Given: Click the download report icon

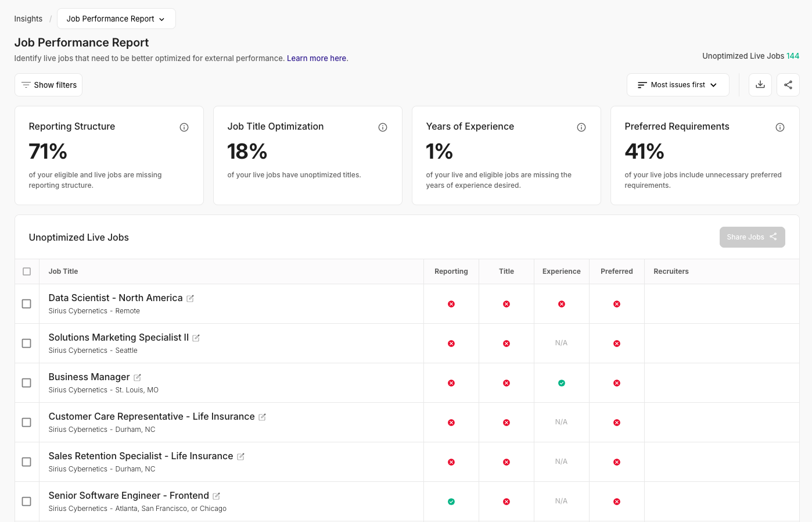Looking at the screenshot, I should coord(760,85).
